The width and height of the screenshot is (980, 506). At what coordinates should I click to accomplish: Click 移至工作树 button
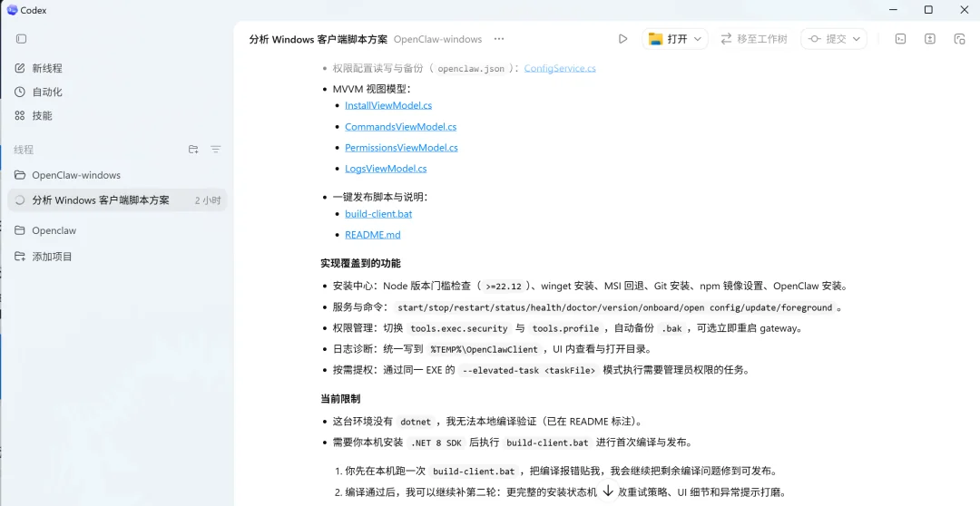tap(754, 39)
